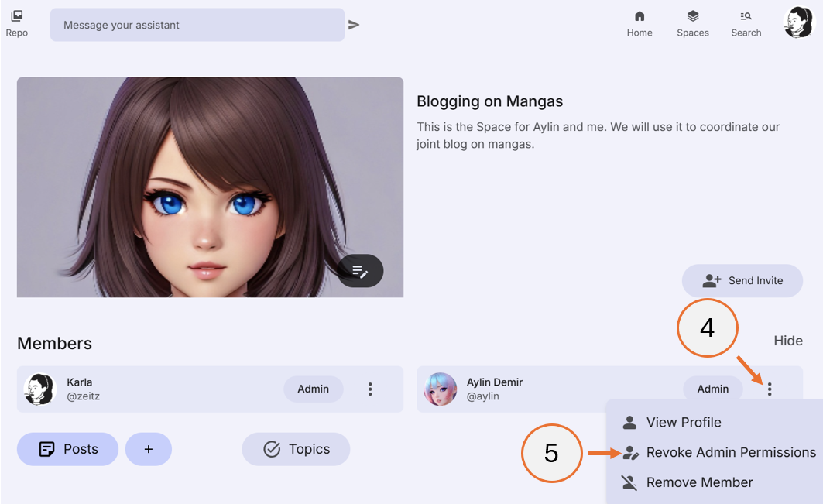The width and height of the screenshot is (823, 504).
Task: Hide the Members section
Action: [x=788, y=341]
